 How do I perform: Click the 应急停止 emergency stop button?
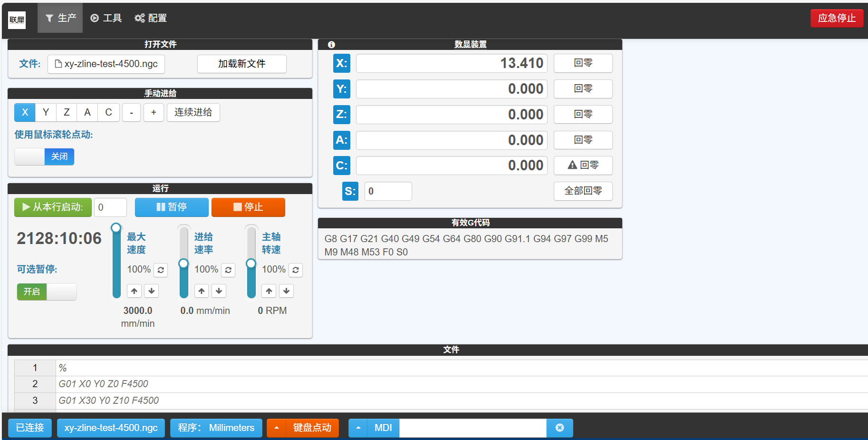837,18
